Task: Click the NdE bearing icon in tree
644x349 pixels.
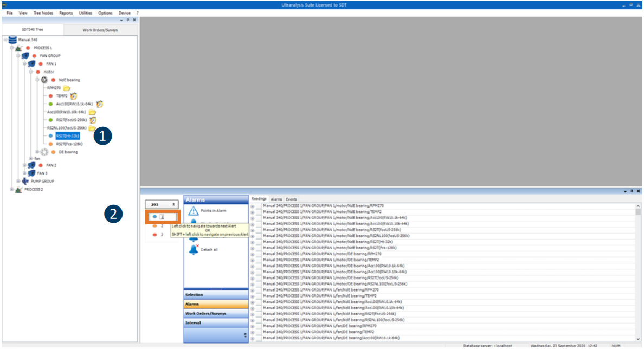Action: click(x=44, y=80)
